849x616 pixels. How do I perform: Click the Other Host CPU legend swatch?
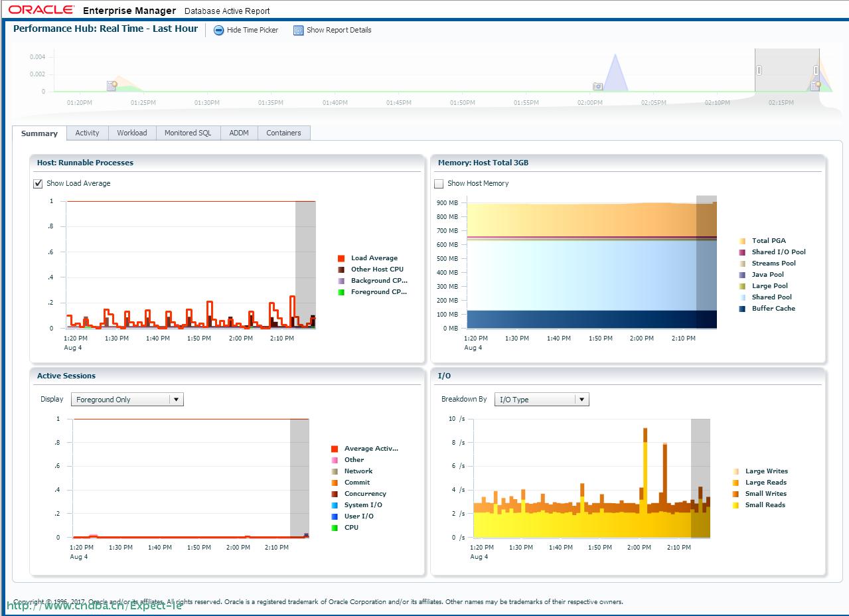(341, 269)
